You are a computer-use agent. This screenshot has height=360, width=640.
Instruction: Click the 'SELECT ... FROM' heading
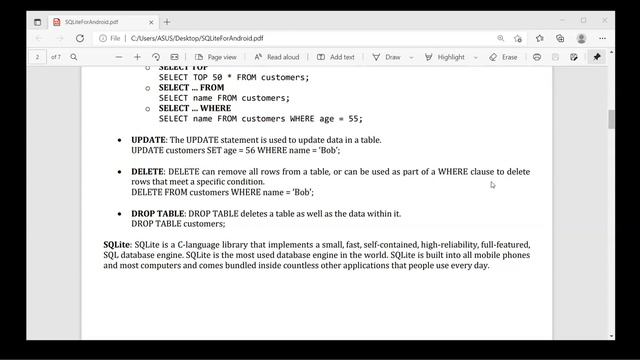[x=191, y=88]
